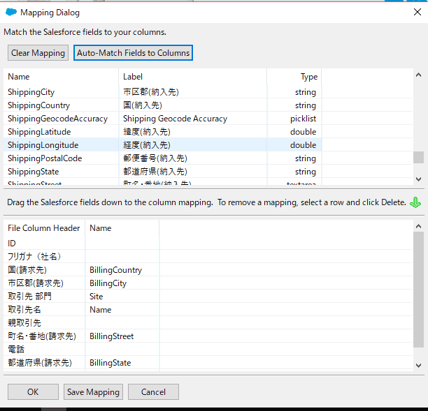The width and height of the screenshot is (428, 411).
Task: Click the down arrow of fields list scrollbar
Action: click(x=418, y=179)
